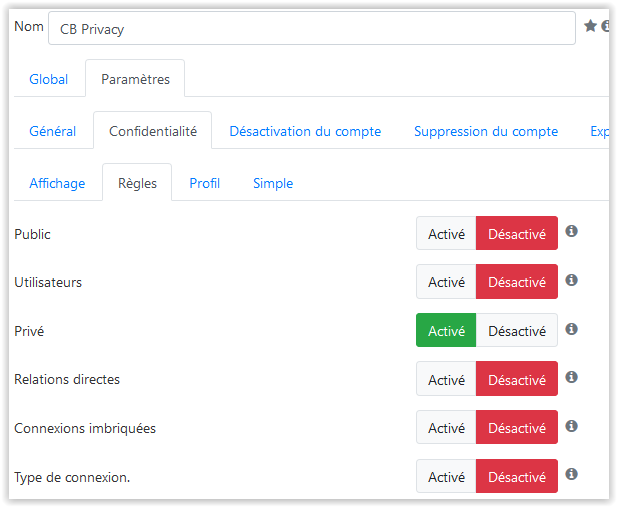Open the Suppression du compte tab

click(x=486, y=131)
